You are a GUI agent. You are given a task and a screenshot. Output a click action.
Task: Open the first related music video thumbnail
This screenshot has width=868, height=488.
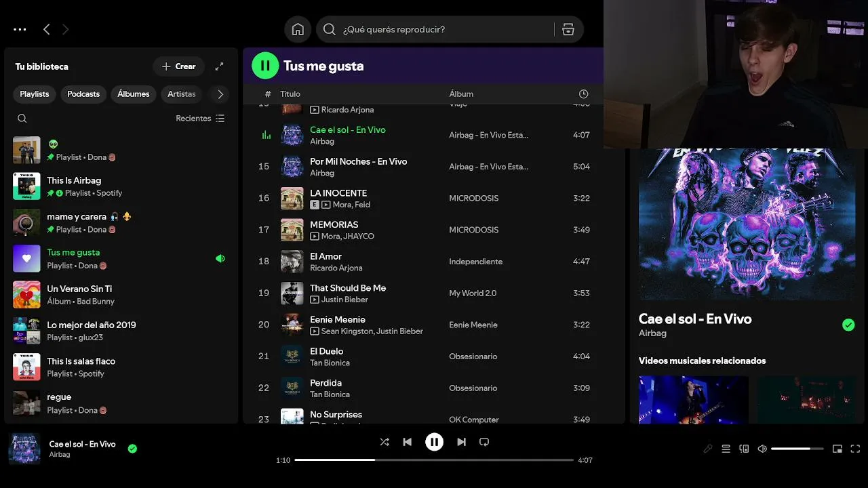[x=694, y=400]
